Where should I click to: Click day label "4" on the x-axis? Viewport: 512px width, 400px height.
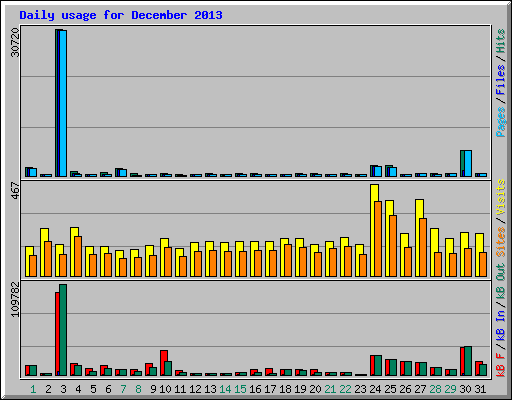coord(78,389)
